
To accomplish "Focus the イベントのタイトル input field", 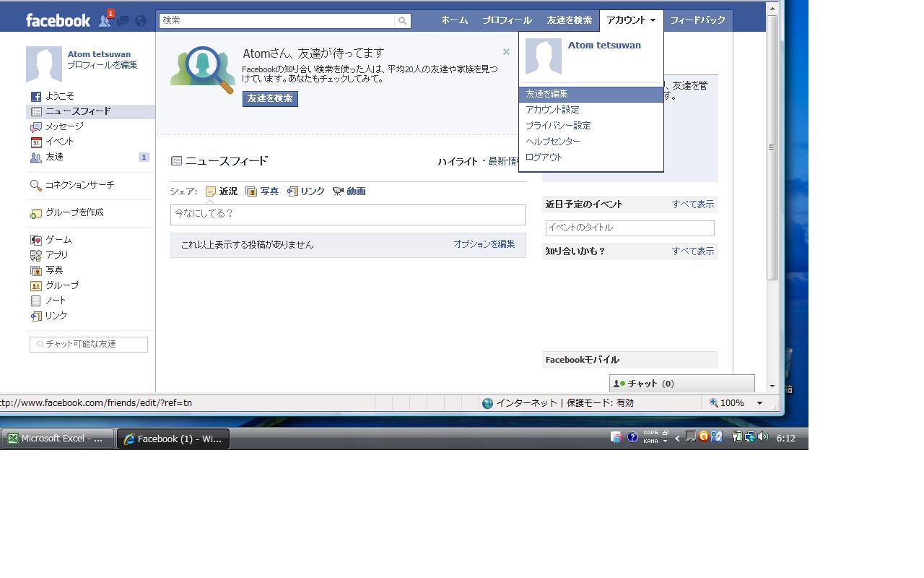I will 630,228.
